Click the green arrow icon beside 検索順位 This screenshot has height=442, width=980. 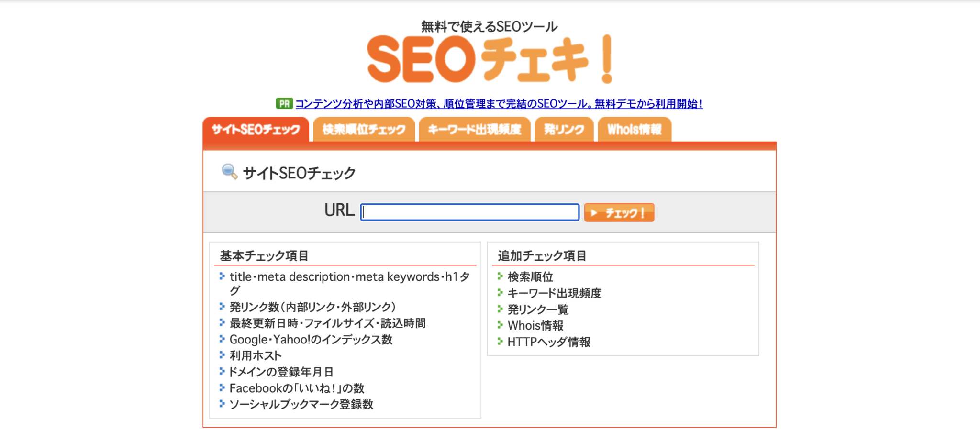[x=500, y=276]
